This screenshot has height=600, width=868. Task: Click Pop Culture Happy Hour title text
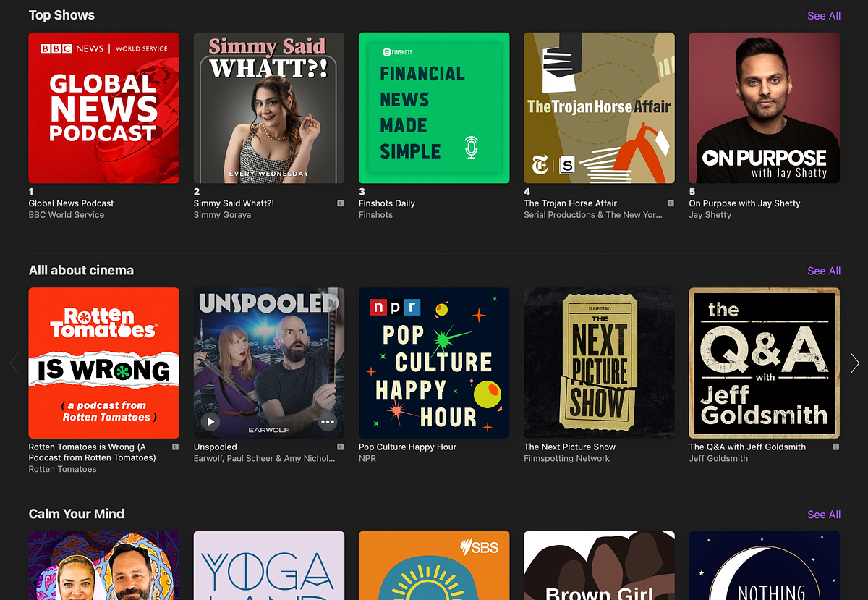coord(408,447)
